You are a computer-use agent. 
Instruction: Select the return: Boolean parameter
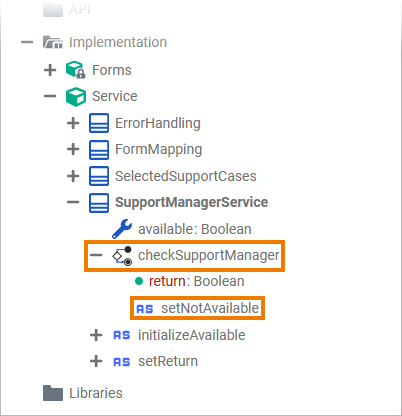click(x=196, y=281)
